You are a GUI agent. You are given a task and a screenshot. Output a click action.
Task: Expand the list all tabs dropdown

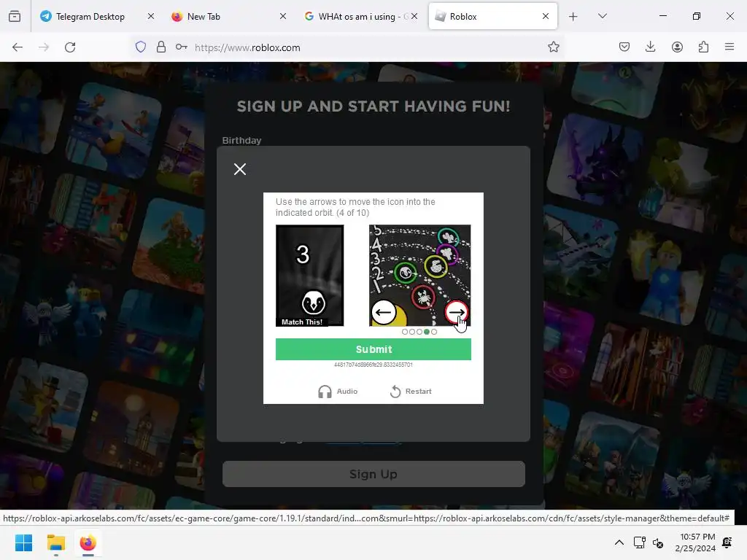tap(602, 16)
